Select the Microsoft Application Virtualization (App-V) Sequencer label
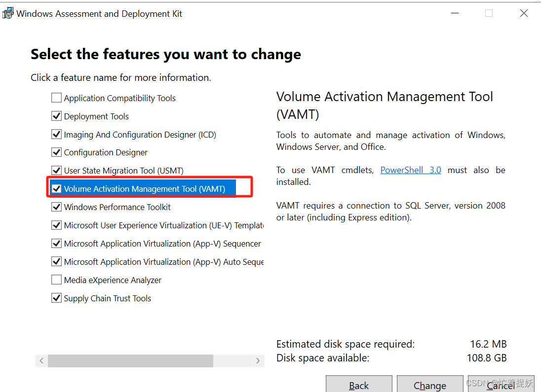The height and width of the screenshot is (392, 541). click(162, 244)
